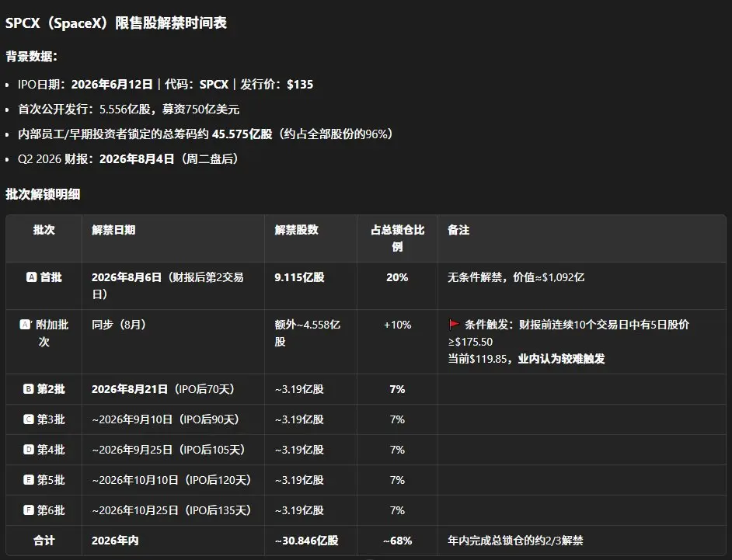
Task: Click the ≥$175.50 threshold text
Action: pos(470,342)
